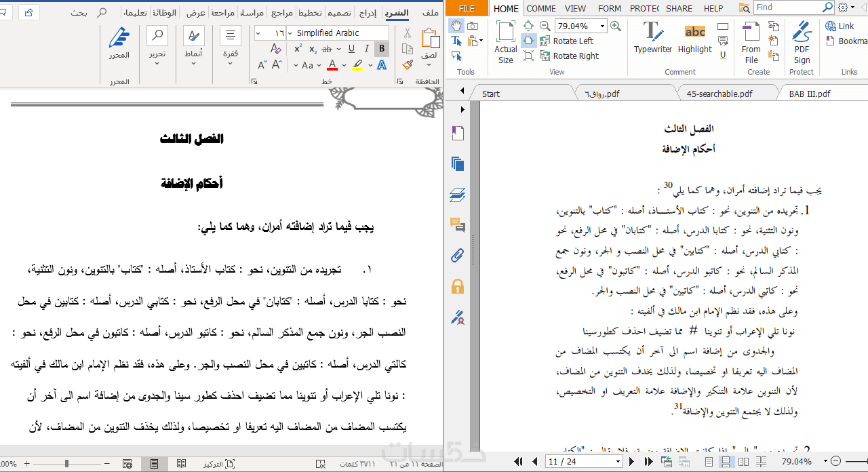Click the Actual Size button

[506, 42]
